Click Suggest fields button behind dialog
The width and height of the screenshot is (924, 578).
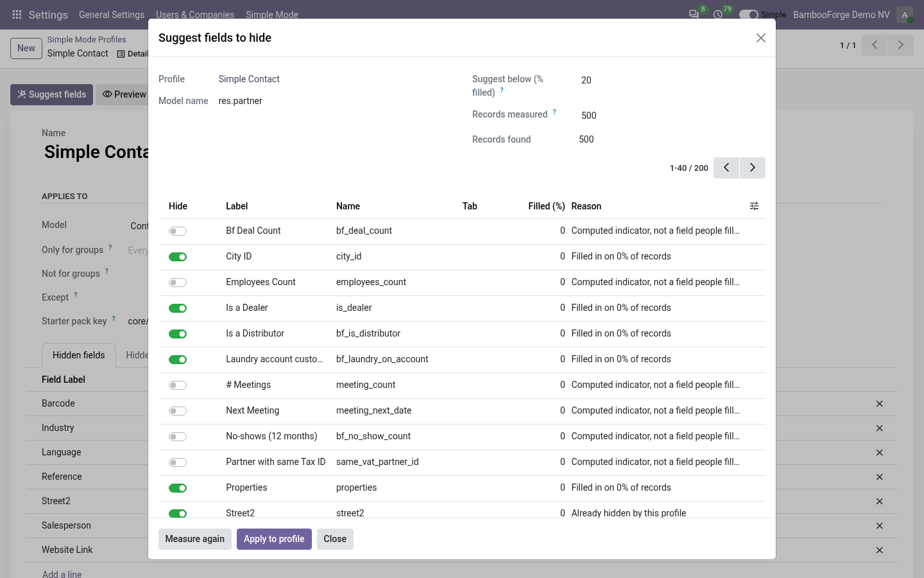point(51,94)
